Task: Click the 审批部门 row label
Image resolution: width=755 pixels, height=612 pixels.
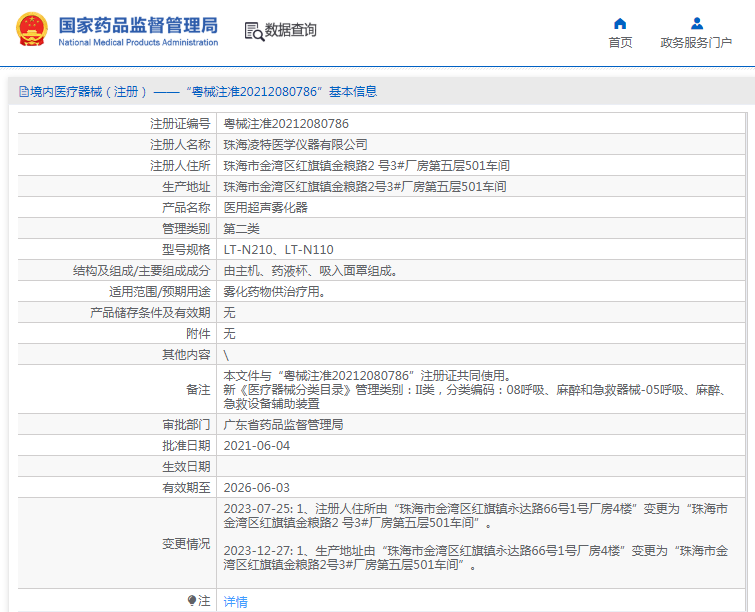Action: coord(186,425)
